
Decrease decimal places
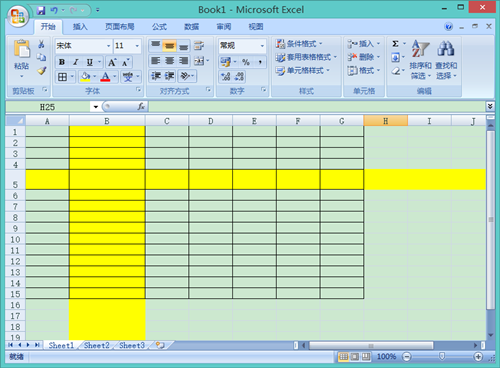(x=239, y=76)
